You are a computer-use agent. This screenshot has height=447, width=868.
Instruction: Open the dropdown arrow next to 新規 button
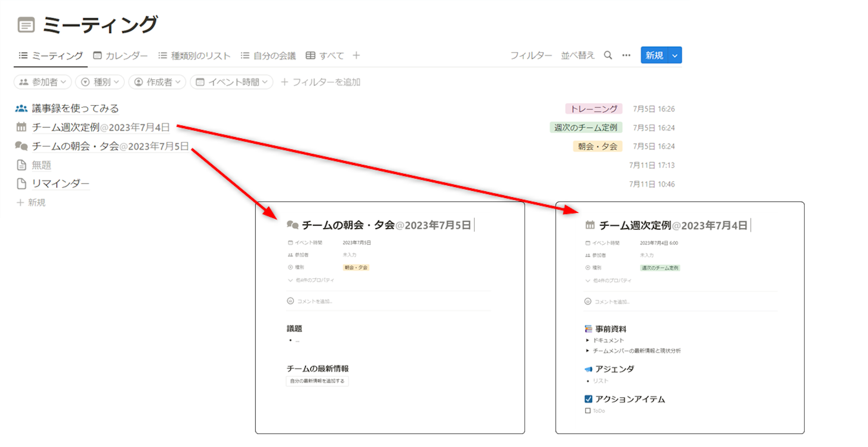pos(675,56)
